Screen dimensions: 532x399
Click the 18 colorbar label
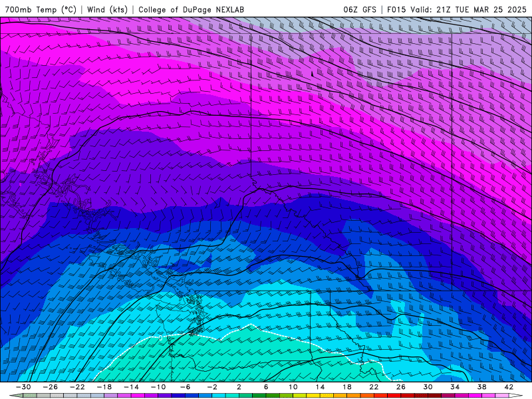point(347,387)
